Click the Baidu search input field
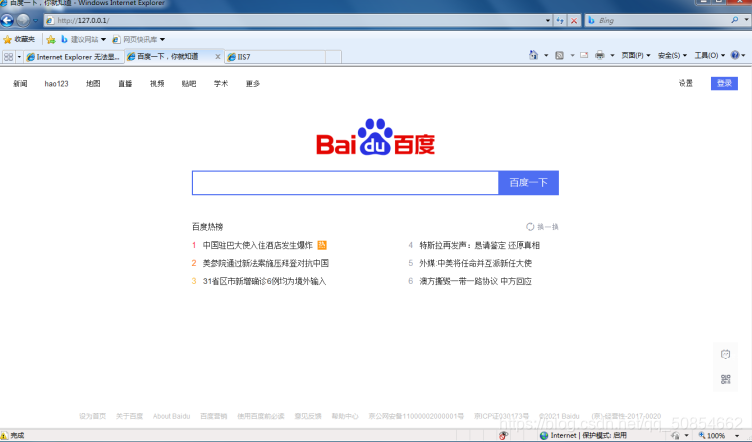The height and width of the screenshot is (442, 752). [x=345, y=183]
